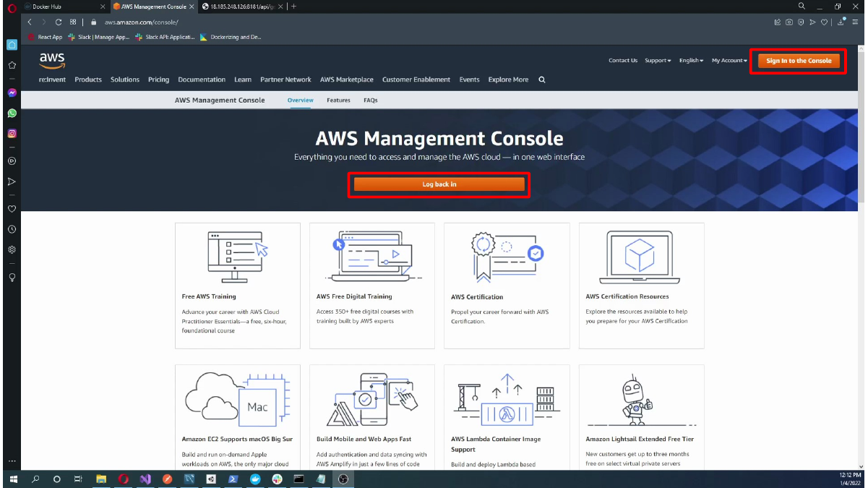Open the sidebar heart (pinboards) icon
This screenshot has width=868, height=488.
tap(12, 209)
